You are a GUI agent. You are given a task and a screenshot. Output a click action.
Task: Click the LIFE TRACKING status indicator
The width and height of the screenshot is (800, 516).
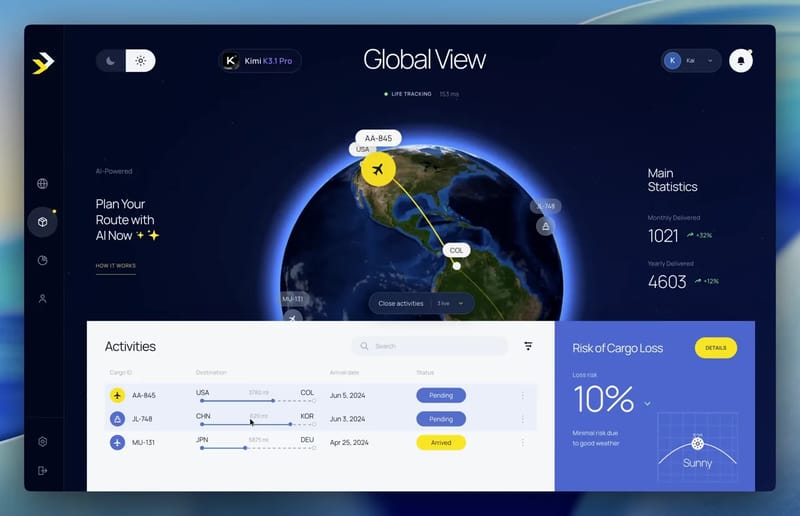(x=408, y=94)
